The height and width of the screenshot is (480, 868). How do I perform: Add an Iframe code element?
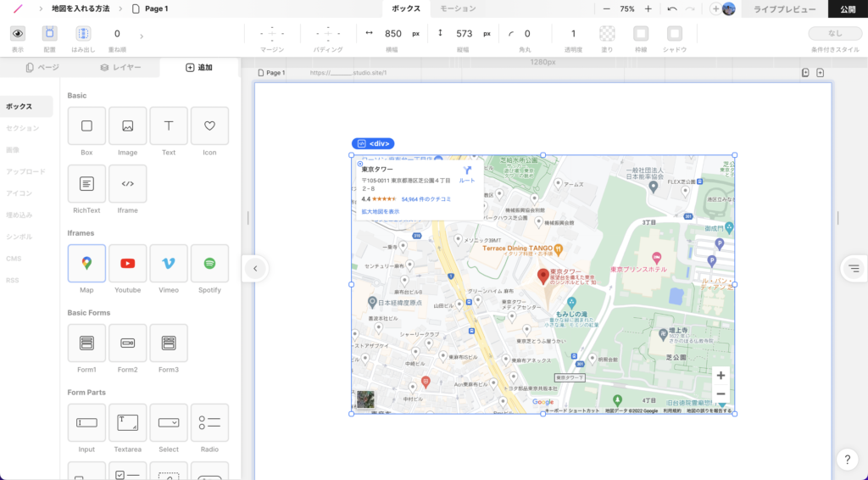coord(127,184)
